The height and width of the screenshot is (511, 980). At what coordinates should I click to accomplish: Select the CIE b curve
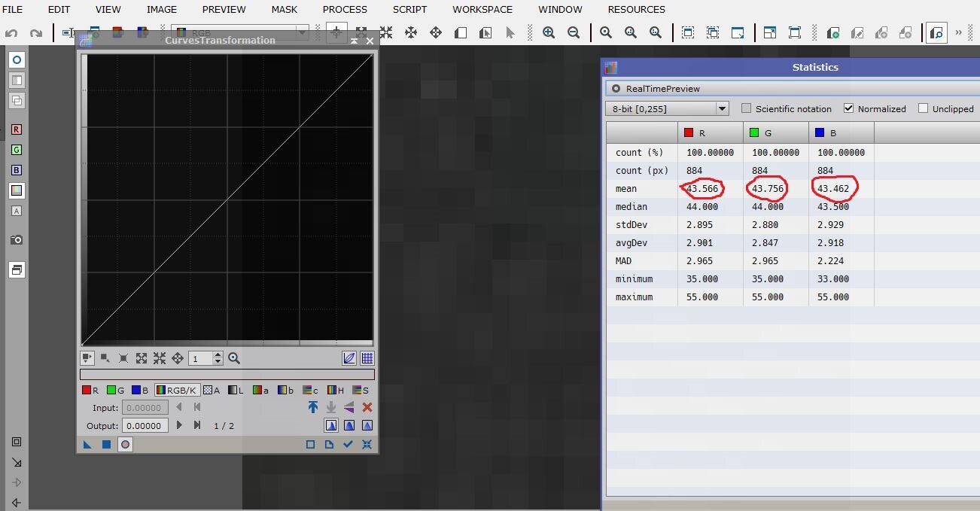tap(285, 390)
